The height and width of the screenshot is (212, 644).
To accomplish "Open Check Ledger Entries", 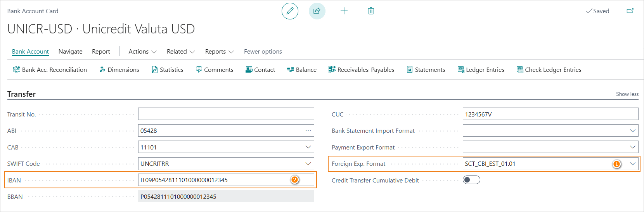I will pos(549,70).
